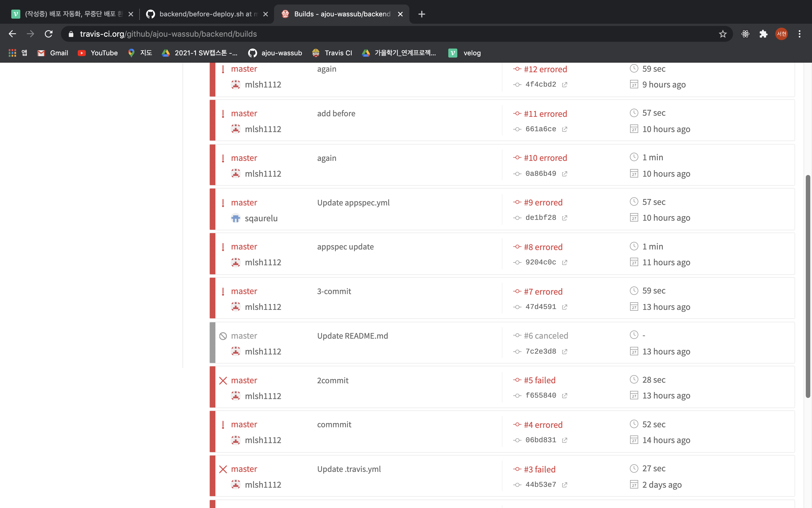Click the 'Update appspec.yml' commit message
Viewport: 812px width, 508px height.
[353, 203]
